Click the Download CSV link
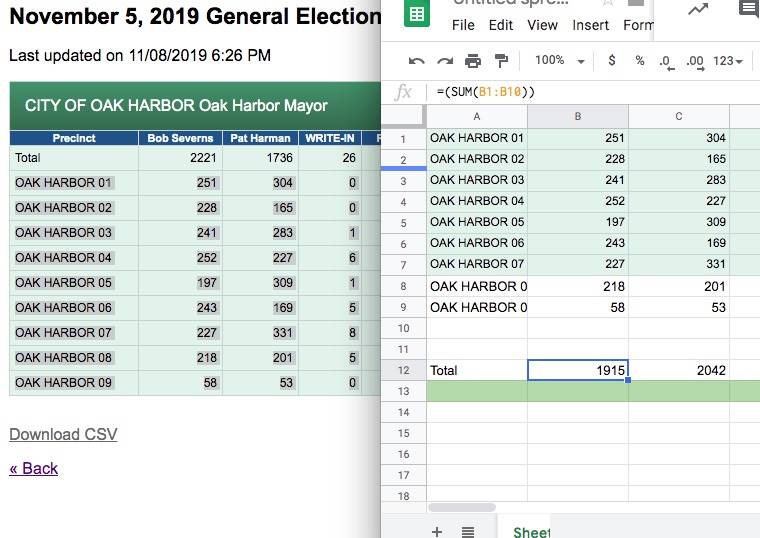The width and height of the screenshot is (760, 538). (x=63, y=434)
